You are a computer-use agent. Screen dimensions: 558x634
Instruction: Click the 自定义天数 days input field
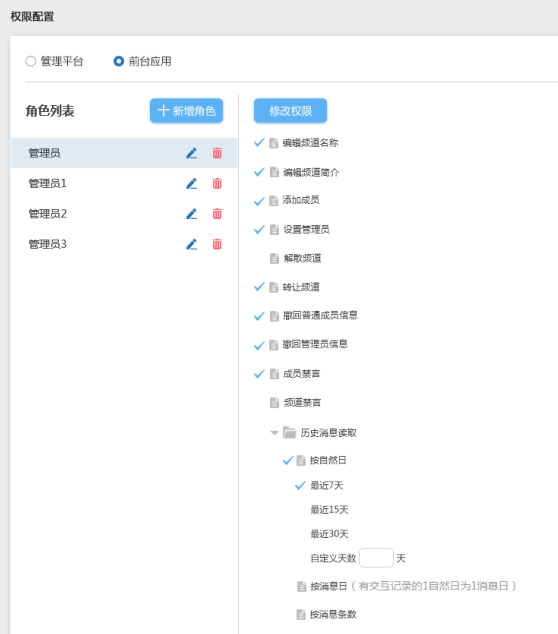(376, 558)
